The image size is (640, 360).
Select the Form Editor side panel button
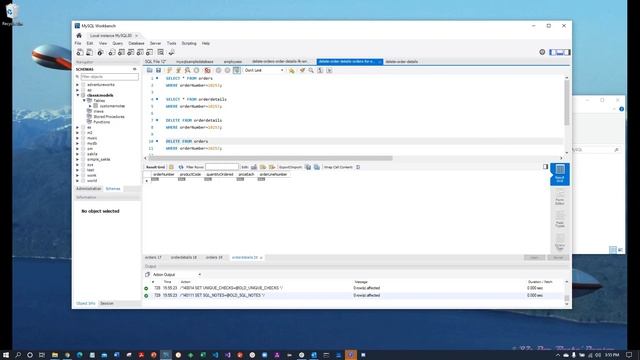(x=560, y=198)
